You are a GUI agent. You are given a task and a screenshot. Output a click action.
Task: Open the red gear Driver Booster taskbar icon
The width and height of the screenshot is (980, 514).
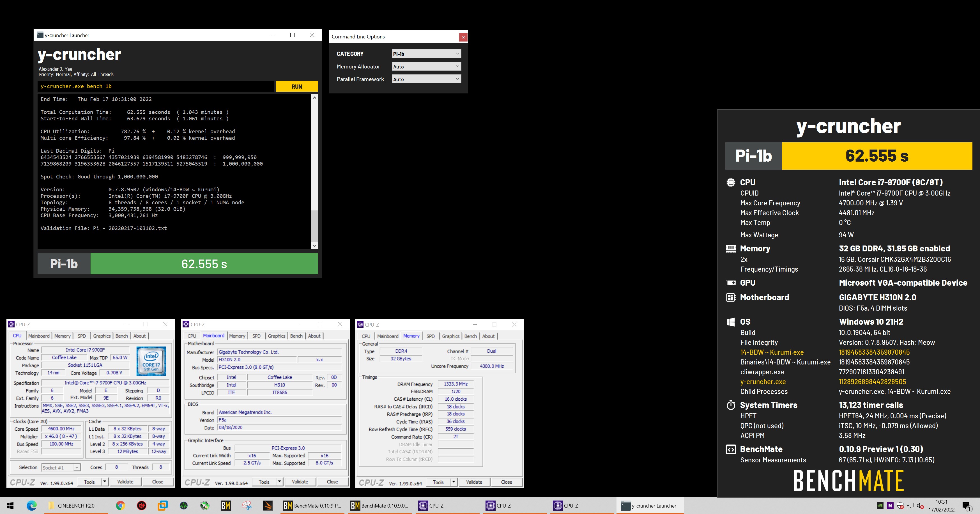coord(142,506)
